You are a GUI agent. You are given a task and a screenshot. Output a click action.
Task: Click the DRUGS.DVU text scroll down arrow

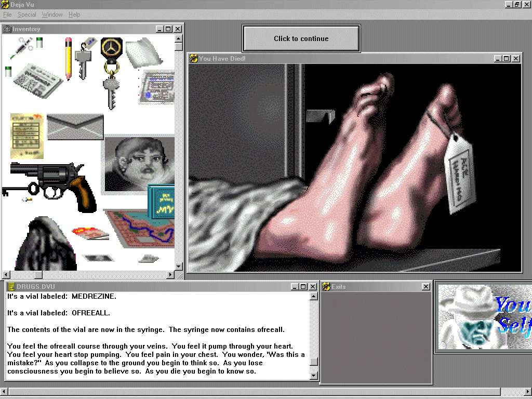[314, 375]
